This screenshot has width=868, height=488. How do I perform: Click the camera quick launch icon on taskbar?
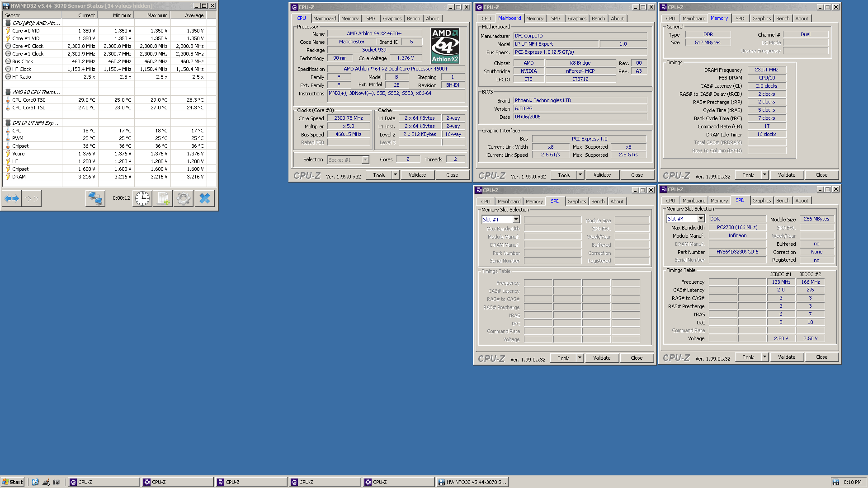click(57, 482)
